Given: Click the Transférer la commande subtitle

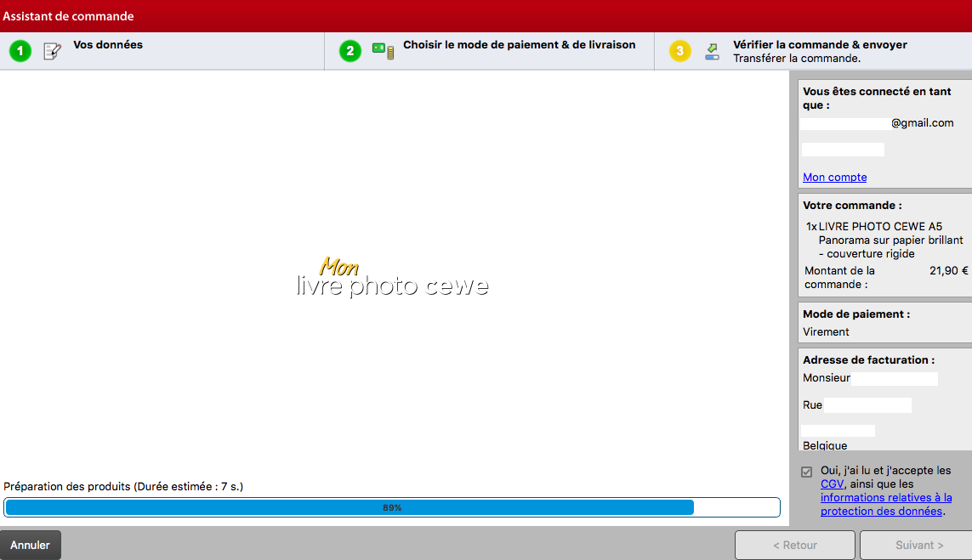Looking at the screenshot, I should tap(797, 59).
